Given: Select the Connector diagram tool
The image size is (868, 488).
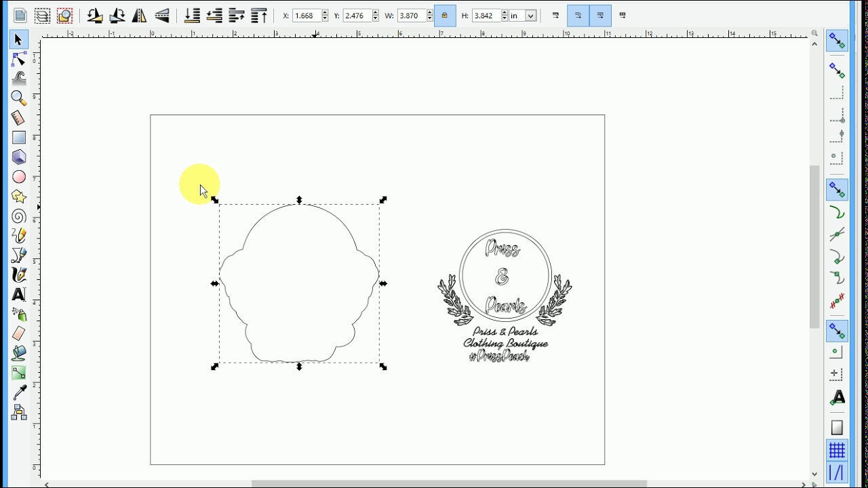Looking at the screenshot, I should (x=19, y=412).
